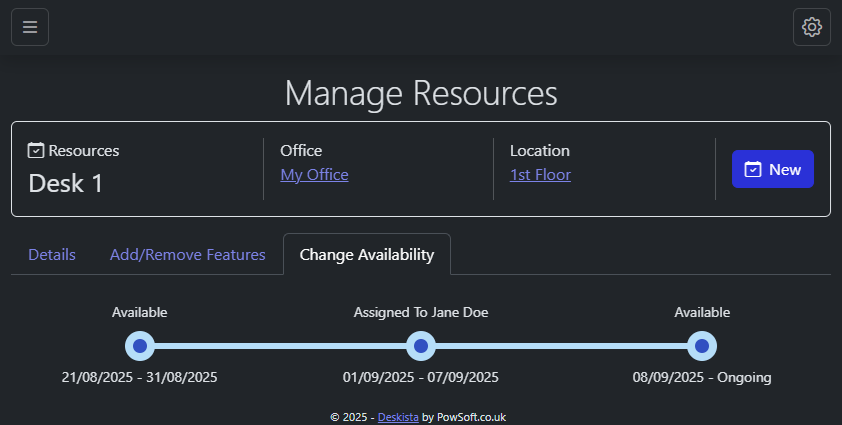Click the Ongoing Available timeline marker

pyautogui.click(x=702, y=346)
